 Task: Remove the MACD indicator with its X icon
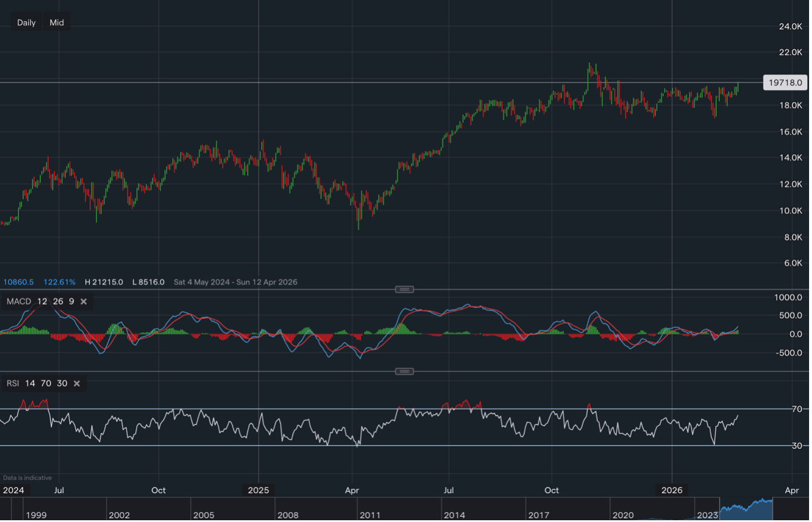point(83,301)
